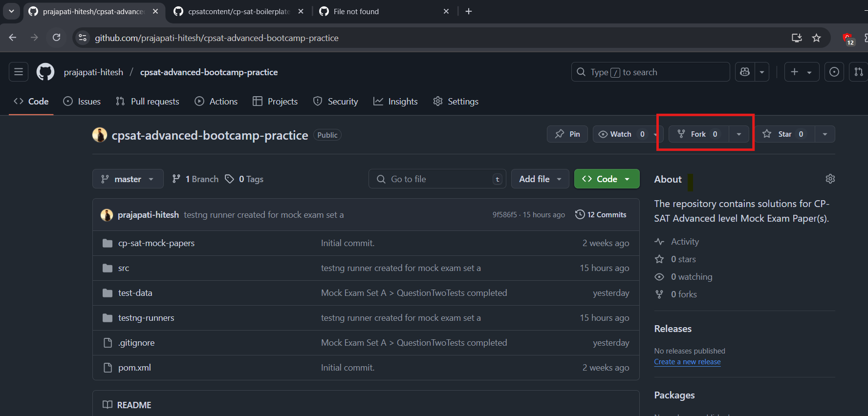The height and width of the screenshot is (416, 868).
Task: Click the Watch button
Action: (x=622, y=134)
